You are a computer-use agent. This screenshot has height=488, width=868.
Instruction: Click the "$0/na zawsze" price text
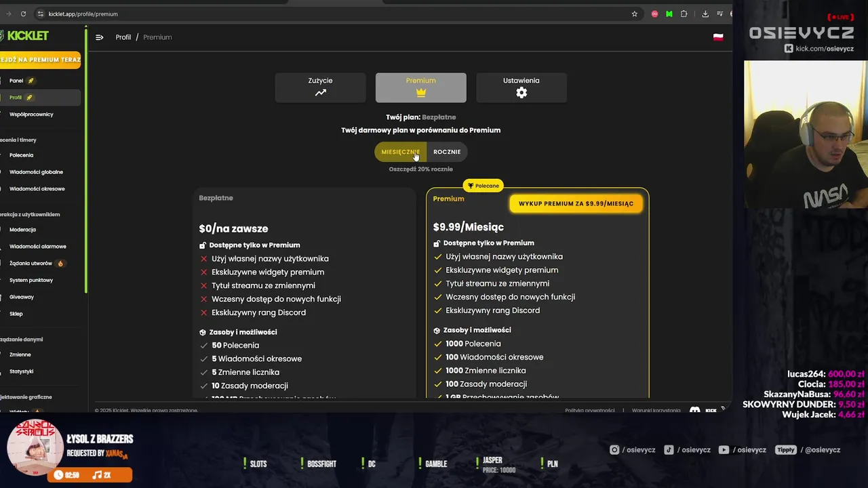[x=233, y=229]
